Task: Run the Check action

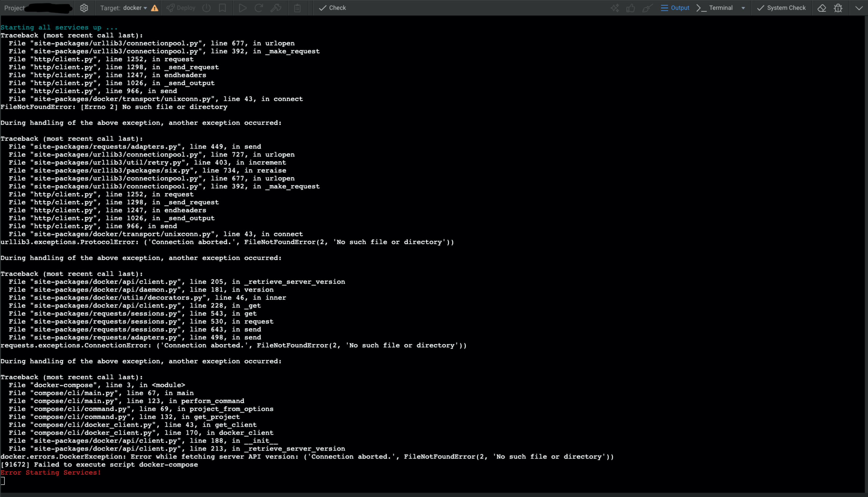Action: [333, 8]
